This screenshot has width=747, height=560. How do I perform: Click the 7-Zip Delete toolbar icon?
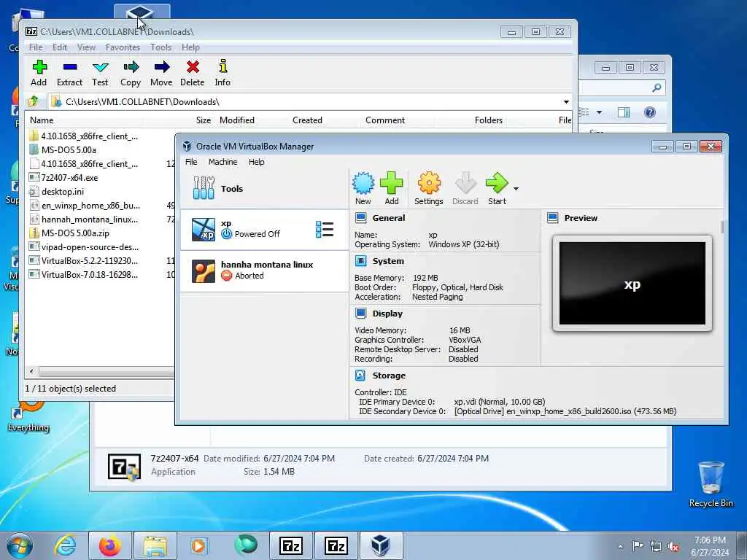pos(193,72)
